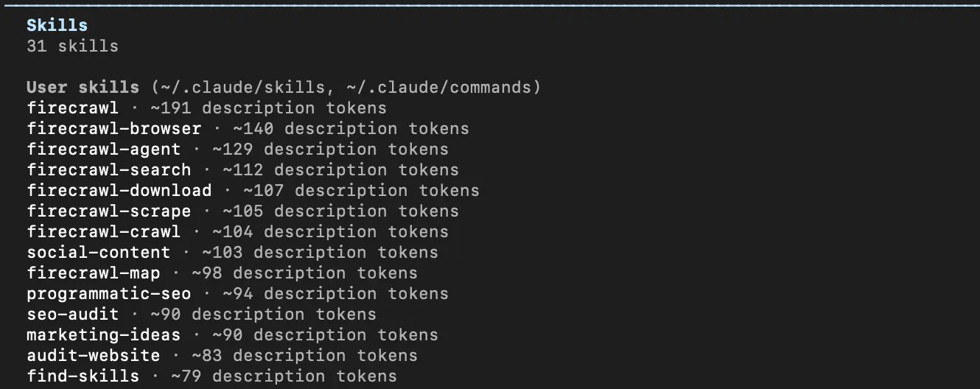Image resolution: width=980 pixels, height=389 pixels.
Task: Click the firecrawl-scrape skill name
Action: click(x=108, y=211)
